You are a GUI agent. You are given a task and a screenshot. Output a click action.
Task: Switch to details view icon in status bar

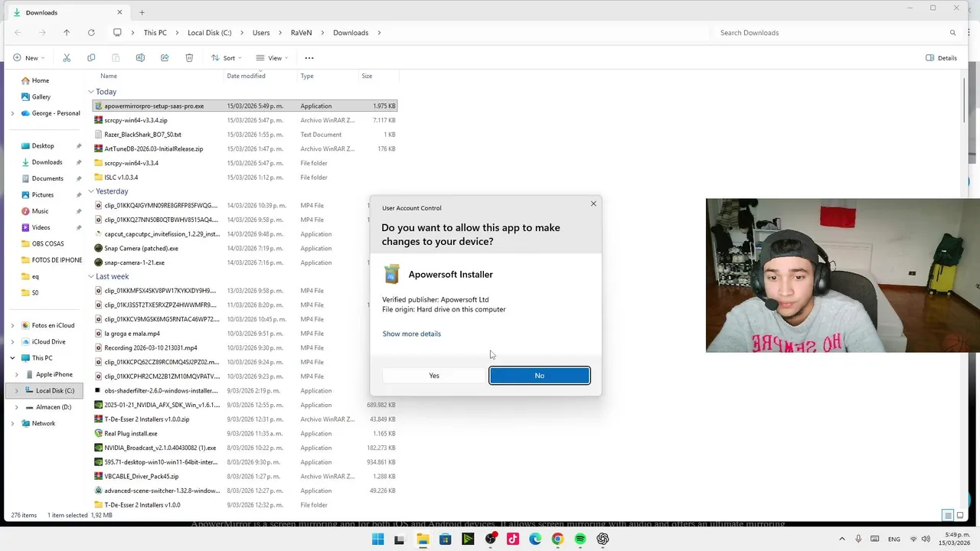click(x=948, y=515)
